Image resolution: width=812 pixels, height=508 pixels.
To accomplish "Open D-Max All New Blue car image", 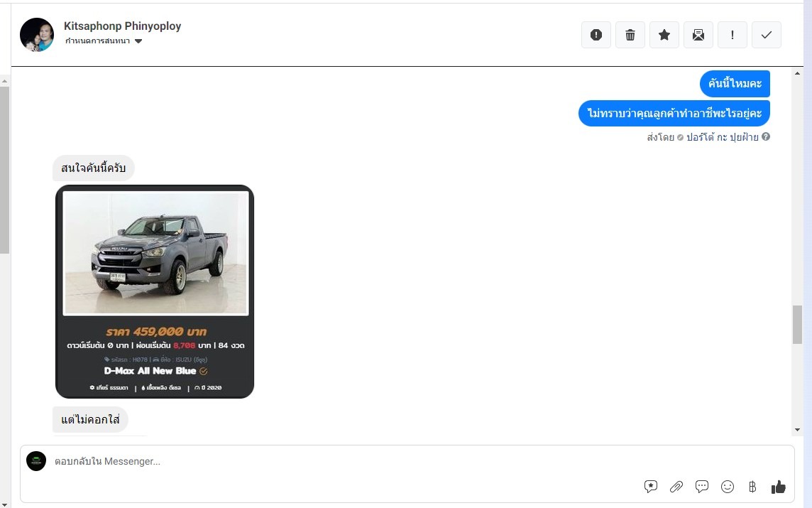I will tap(155, 291).
